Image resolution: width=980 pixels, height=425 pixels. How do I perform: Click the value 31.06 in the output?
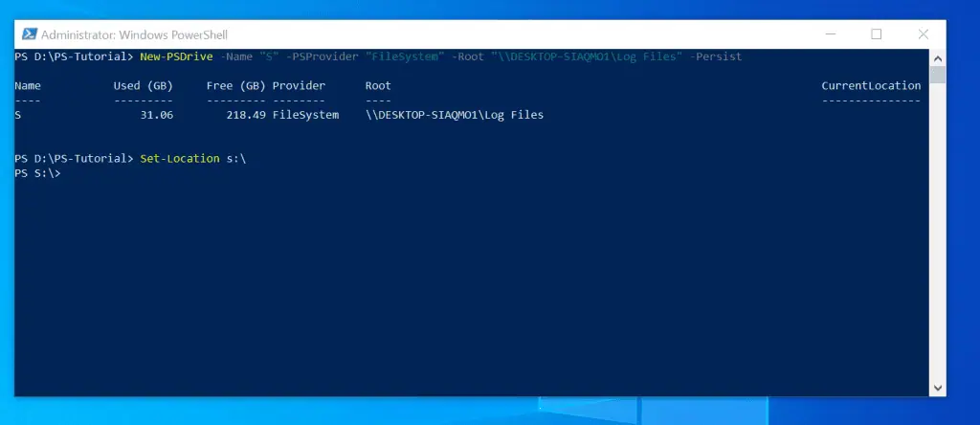157,115
